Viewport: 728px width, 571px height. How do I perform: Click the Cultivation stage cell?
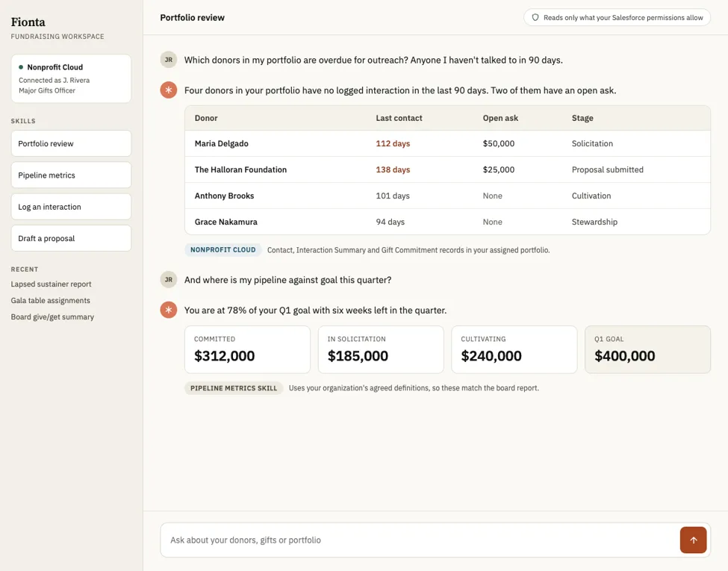pyautogui.click(x=591, y=196)
